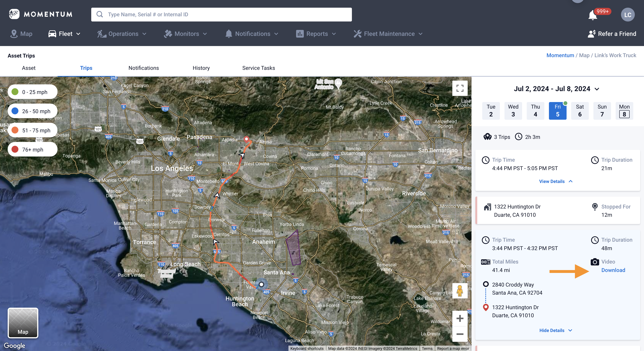Screen dimensions: 644x351
Task: Click the Pegman street view icon
Action: click(460, 291)
